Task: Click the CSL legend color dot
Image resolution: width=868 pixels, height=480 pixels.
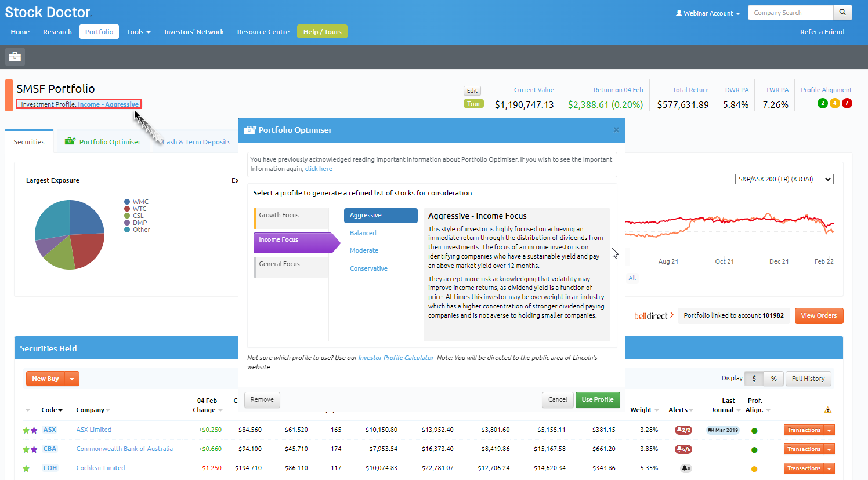Action: click(127, 216)
